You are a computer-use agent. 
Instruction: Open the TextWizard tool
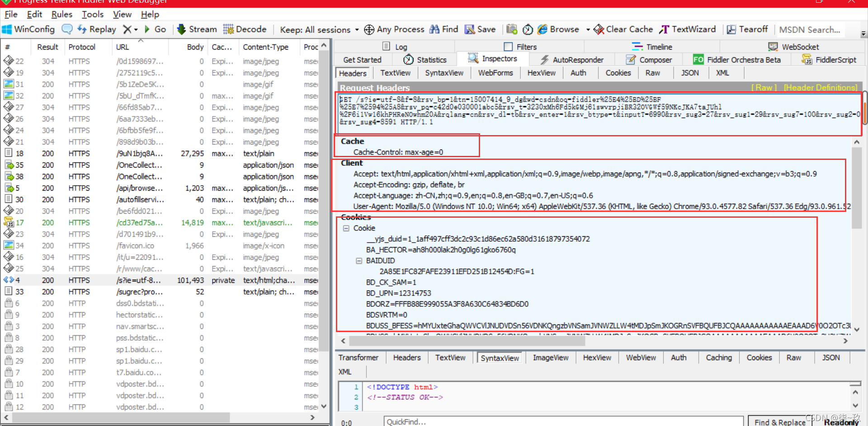[687, 29]
